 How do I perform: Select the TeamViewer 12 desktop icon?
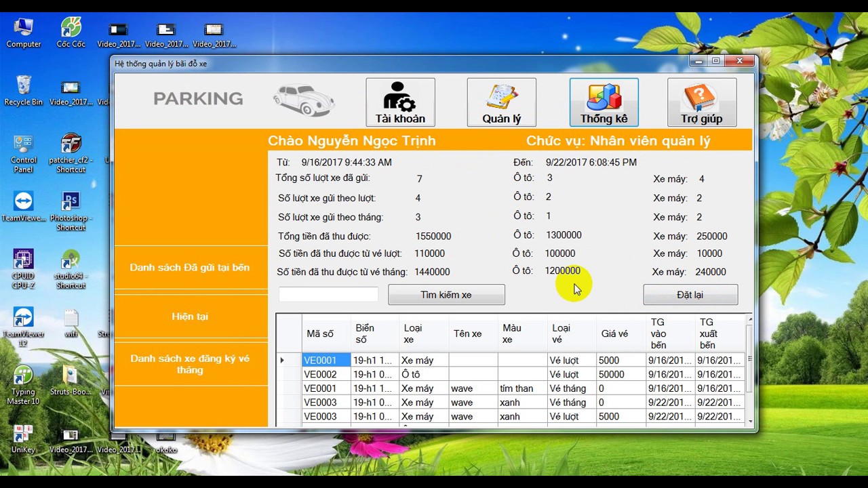[x=24, y=327]
